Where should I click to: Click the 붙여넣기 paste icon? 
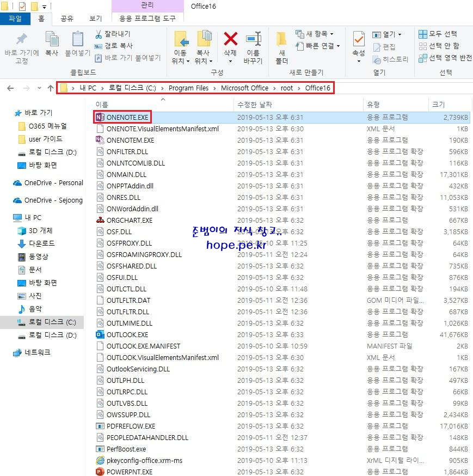pyautogui.click(x=78, y=39)
